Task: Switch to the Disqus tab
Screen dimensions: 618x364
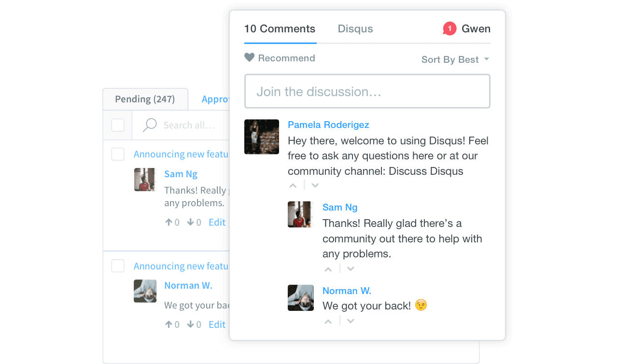Action: click(355, 29)
